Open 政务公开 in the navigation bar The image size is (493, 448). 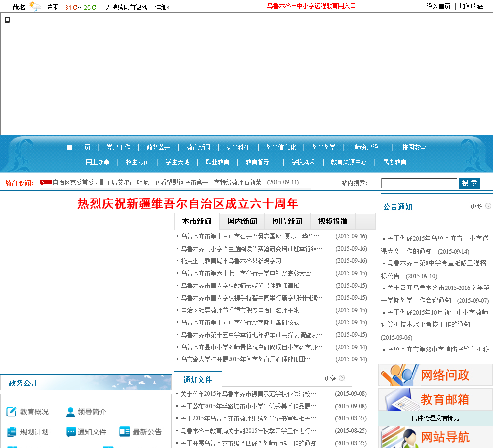(158, 147)
